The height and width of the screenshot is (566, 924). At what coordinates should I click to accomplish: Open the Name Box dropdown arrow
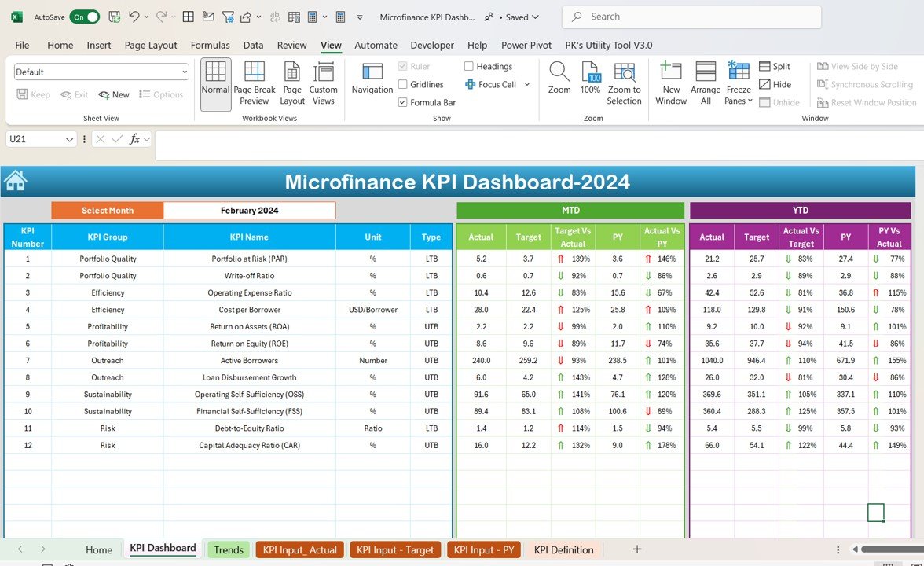tap(69, 139)
